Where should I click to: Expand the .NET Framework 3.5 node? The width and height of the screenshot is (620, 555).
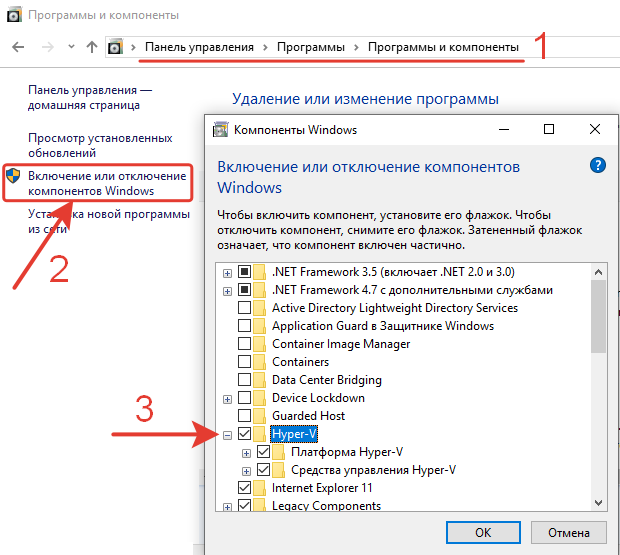(x=227, y=273)
